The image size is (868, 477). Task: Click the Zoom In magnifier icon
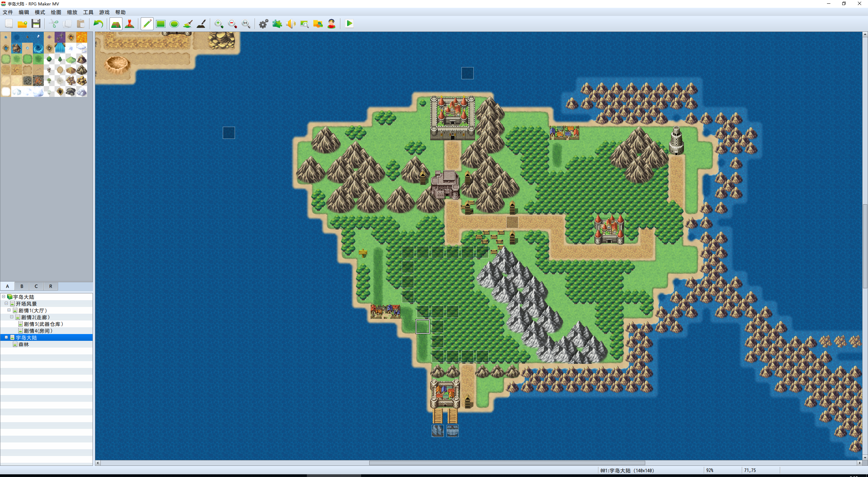click(x=219, y=24)
